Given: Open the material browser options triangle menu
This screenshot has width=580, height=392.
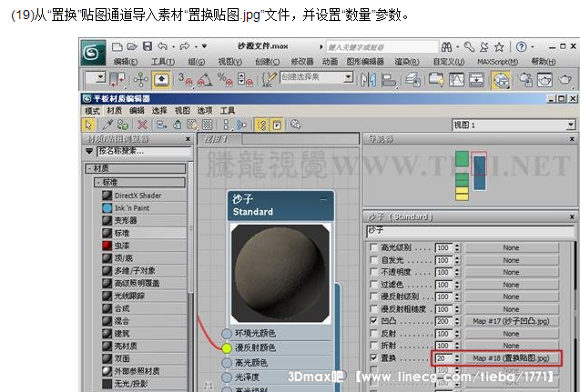Looking at the screenshot, I should tap(89, 151).
